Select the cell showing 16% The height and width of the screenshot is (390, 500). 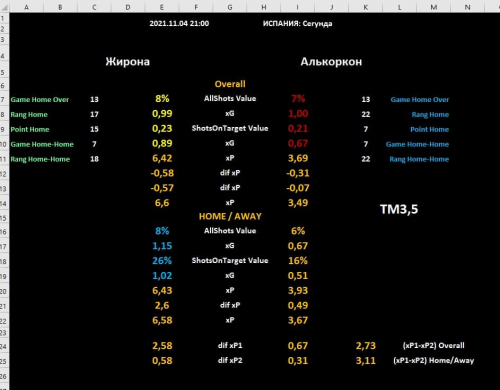tap(298, 261)
